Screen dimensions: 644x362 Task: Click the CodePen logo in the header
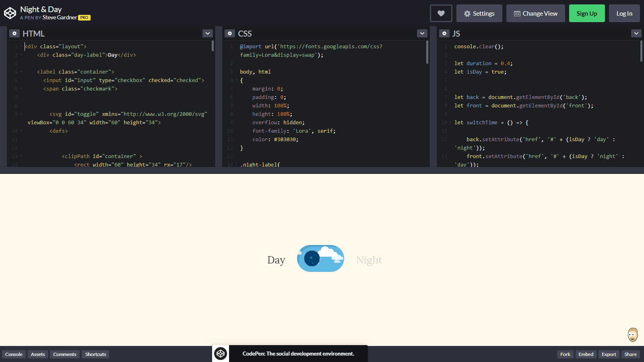10,13
